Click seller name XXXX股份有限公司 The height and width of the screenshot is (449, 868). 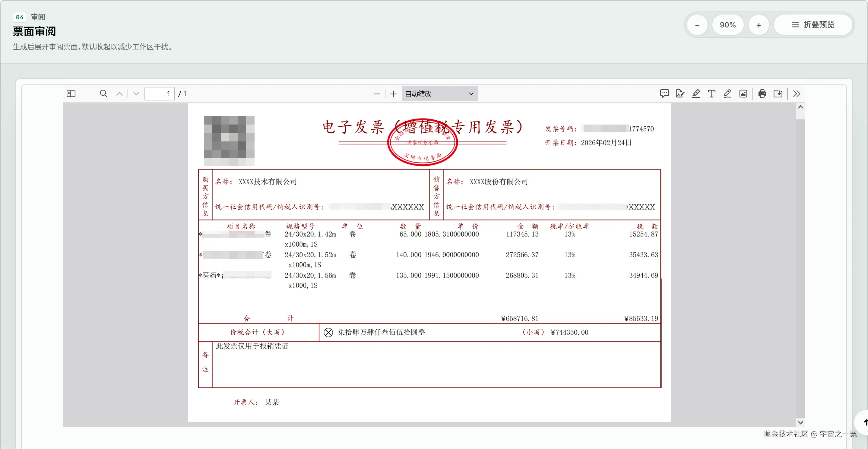[499, 182]
